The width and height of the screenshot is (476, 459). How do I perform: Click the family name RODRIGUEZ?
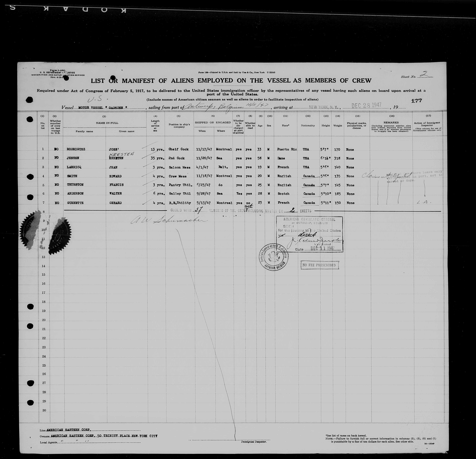(x=76, y=149)
